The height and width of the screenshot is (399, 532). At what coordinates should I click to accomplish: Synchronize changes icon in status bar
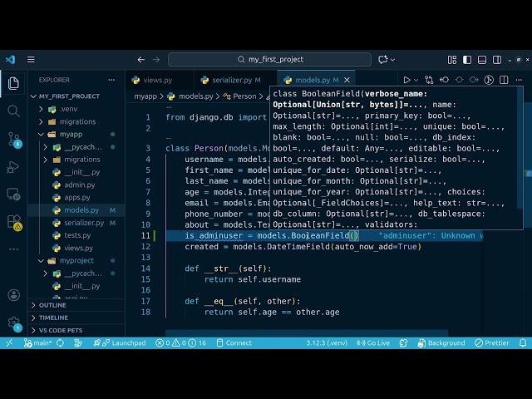pyautogui.click(x=61, y=343)
